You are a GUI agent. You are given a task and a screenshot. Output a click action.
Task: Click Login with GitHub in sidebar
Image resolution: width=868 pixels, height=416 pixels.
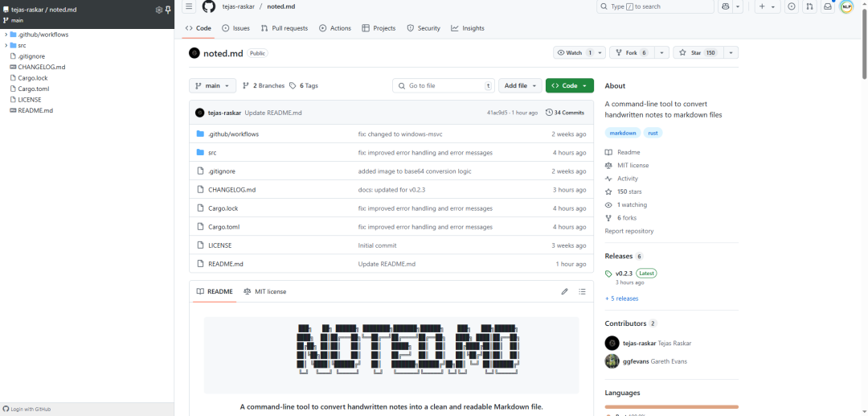pos(27,410)
